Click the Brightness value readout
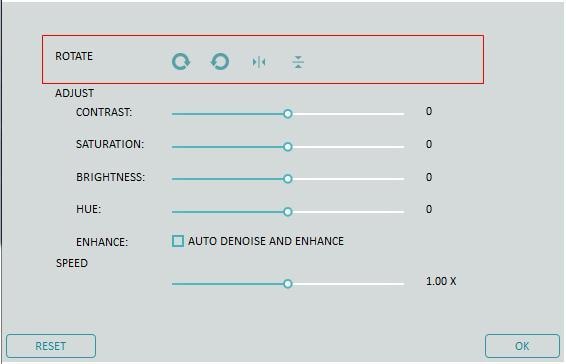This screenshot has height=364, width=566. [428, 177]
